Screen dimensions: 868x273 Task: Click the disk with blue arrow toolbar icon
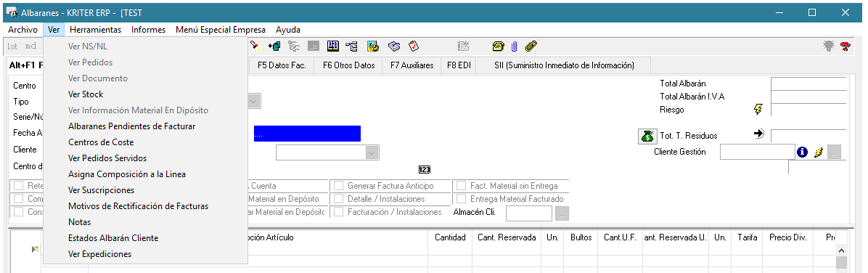point(393,46)
